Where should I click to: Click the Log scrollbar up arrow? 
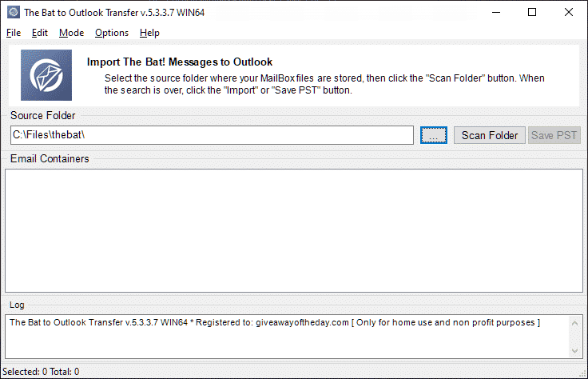[x=575, y=323]
